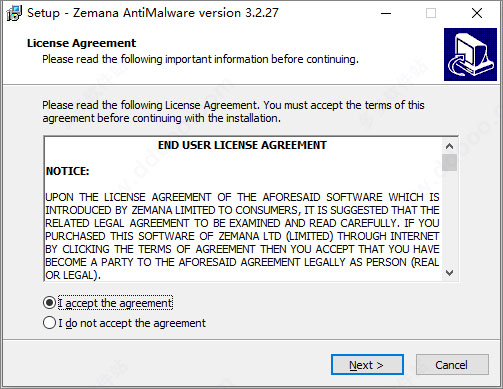Screen dimensions: 503x389
Task: Click inside the license agreement text box
Action: pyautogui.click(x=243, y=209)
